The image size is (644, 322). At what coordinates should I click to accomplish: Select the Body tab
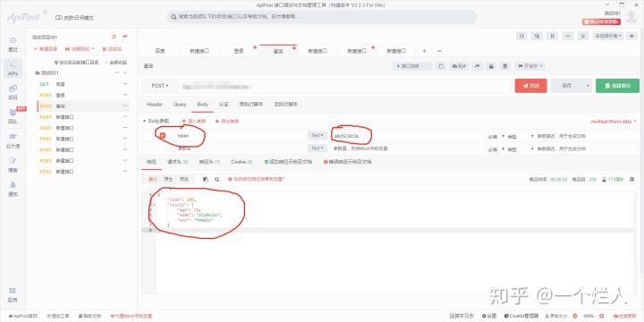pyautogui.click(x=202, y=105)
